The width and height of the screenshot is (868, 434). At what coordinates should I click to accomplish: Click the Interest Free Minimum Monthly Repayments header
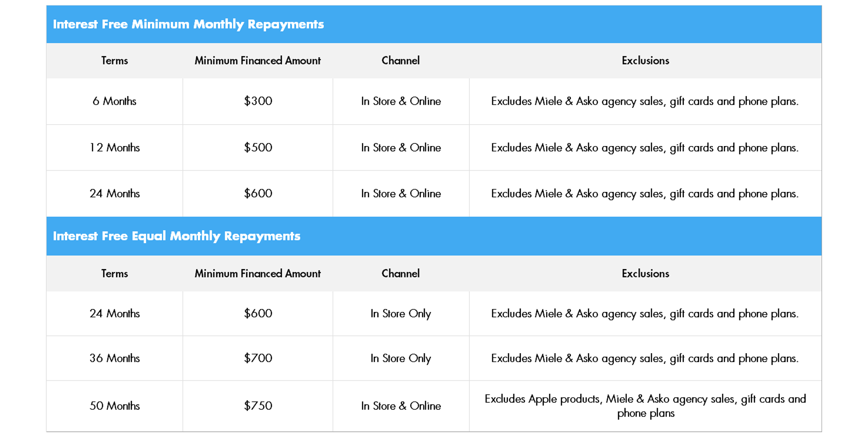pos(188,24)
